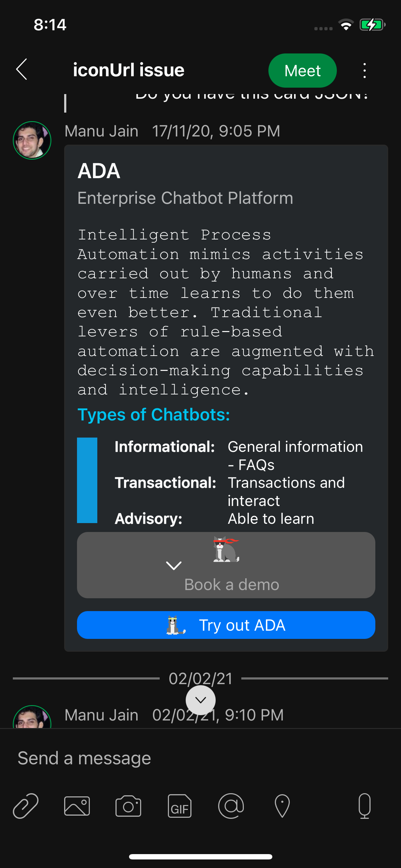Viewport: 401px width, 868px height.
Task: Start a Meet call
Action: point(302,70)
